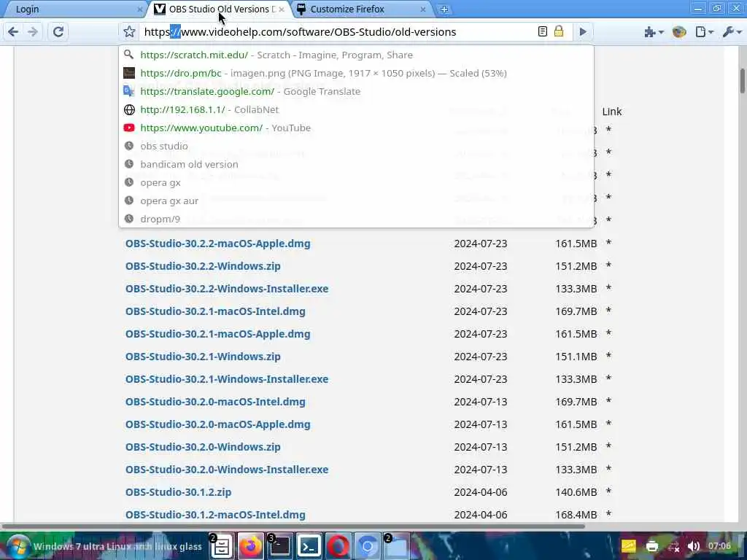The image size is (747, 560).
Task: Select 'obs studio' search history entry
Action: tap(356, 146)
